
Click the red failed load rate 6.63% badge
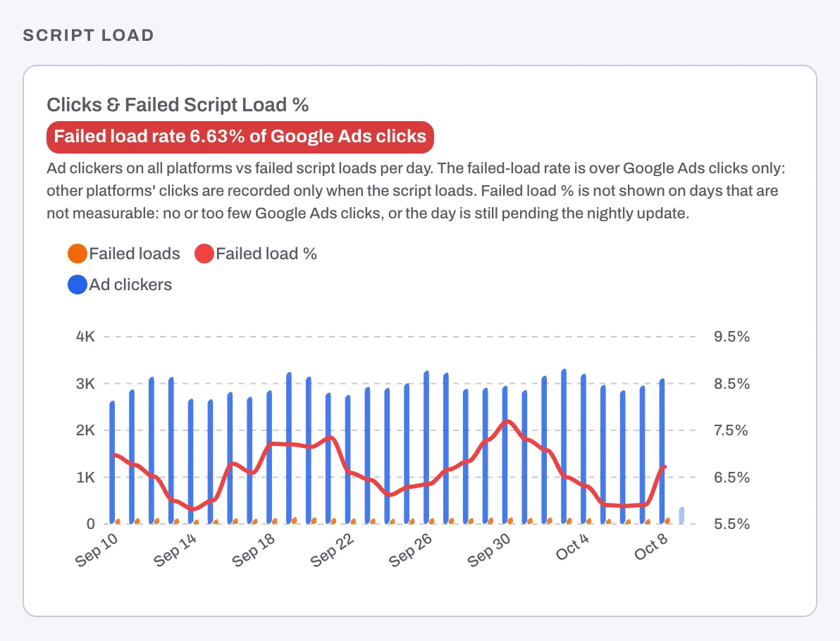pos(240,137)
